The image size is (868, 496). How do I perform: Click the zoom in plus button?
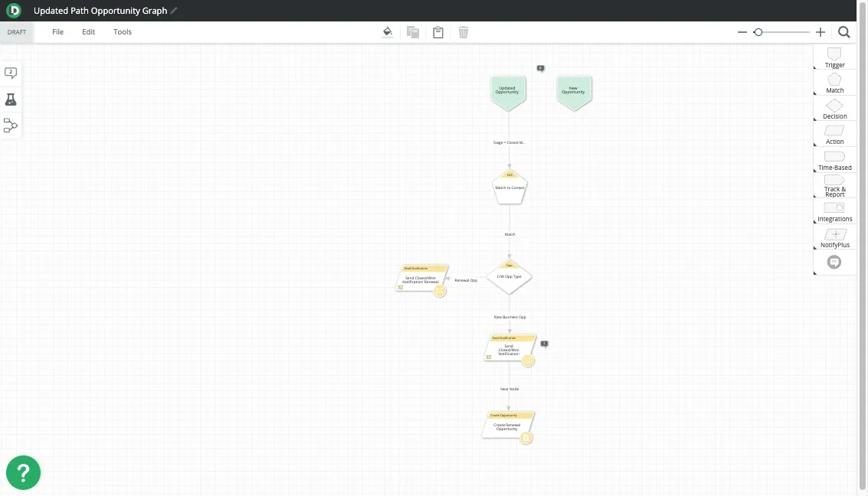(x=821, y=32)
